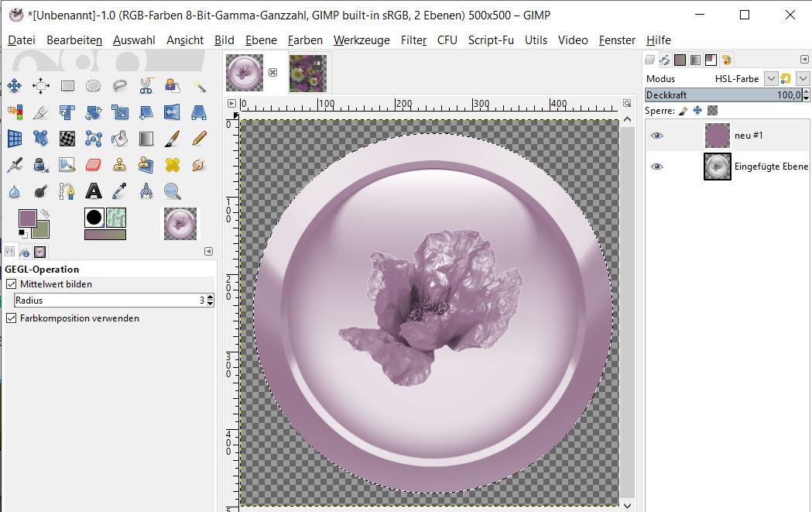Switch to the flowers image tab
The height and width of the screenshot is (512, 812).
(x=307, y=73)
